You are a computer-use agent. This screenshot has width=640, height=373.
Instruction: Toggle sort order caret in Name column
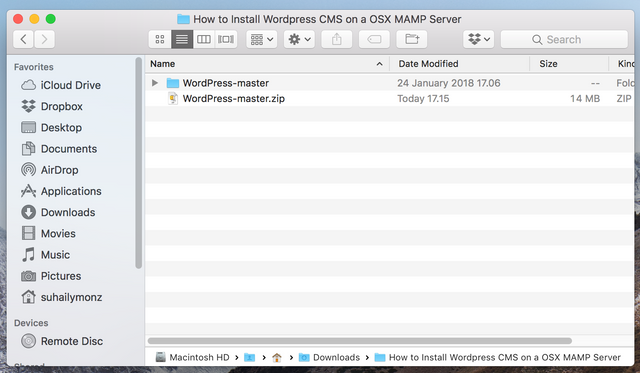380,64
